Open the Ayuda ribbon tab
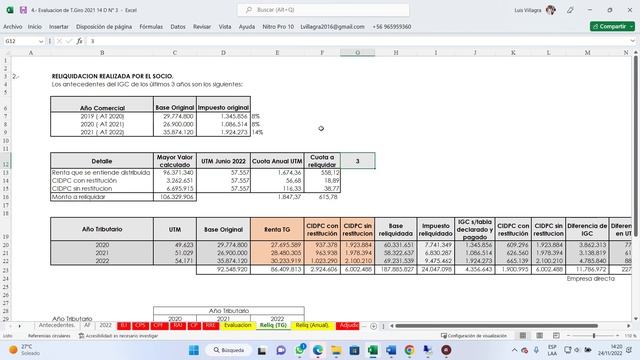This screenshot has width=640, height=360. 247,27
